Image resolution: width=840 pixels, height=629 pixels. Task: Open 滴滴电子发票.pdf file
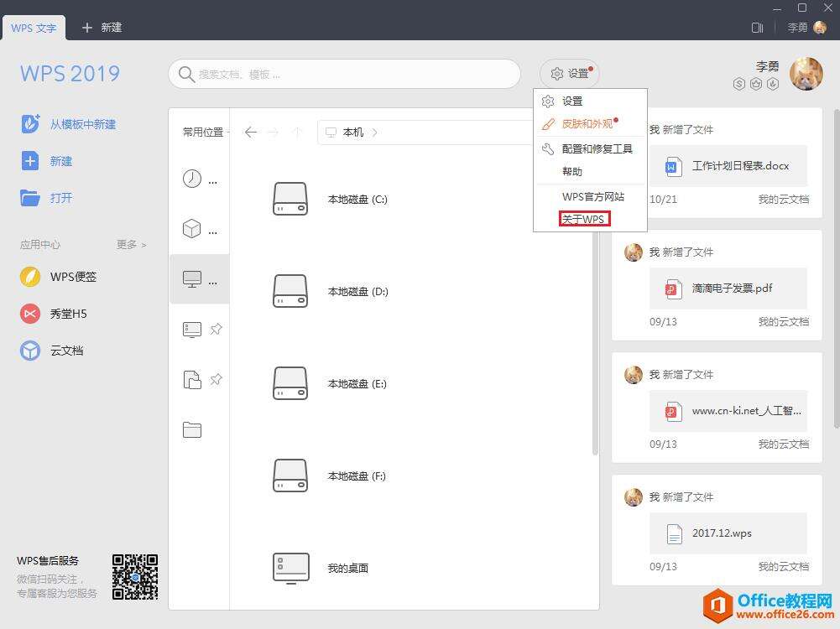click(x=728, y=289)
